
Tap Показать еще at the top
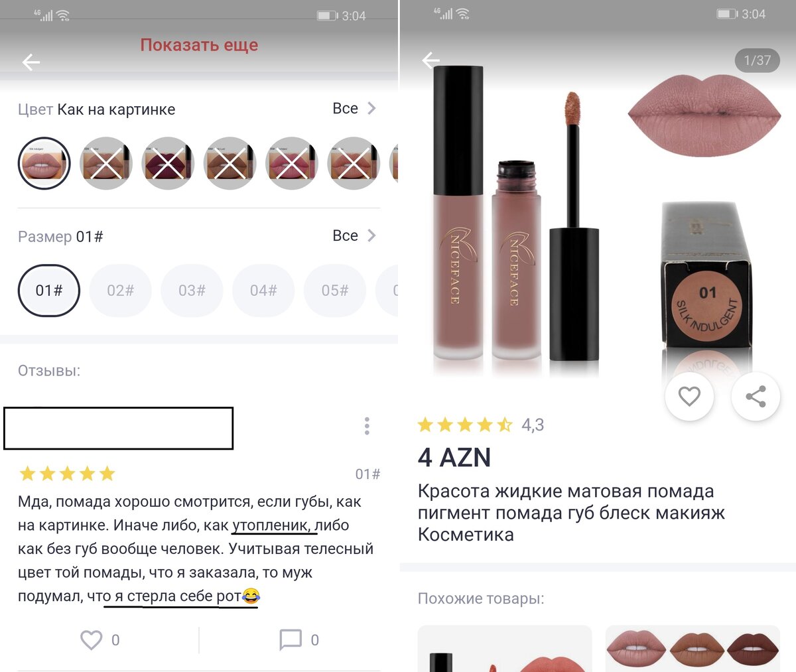pyautogui.click(x=199, y=45)
